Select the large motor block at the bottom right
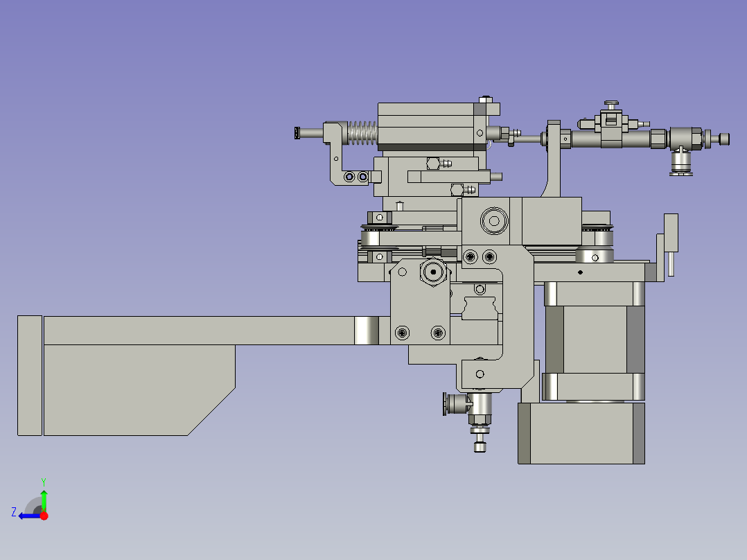The width and height of the screenshot is (747, 560). (581, 433)
